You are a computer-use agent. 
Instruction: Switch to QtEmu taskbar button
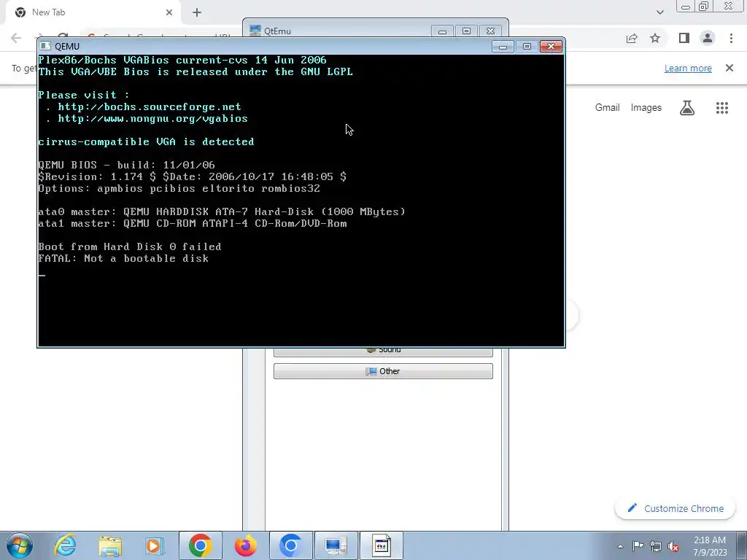336,545
